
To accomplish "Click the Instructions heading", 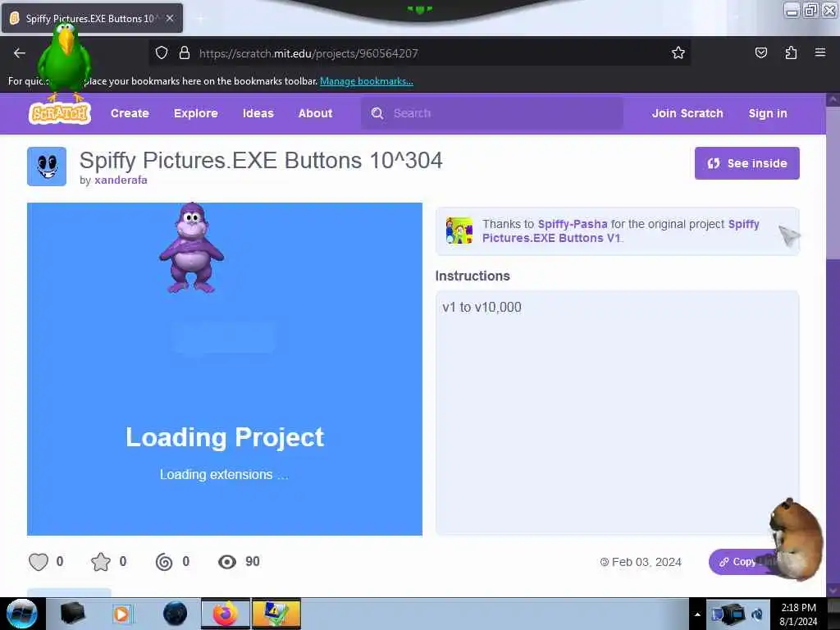I will [472, 276].
